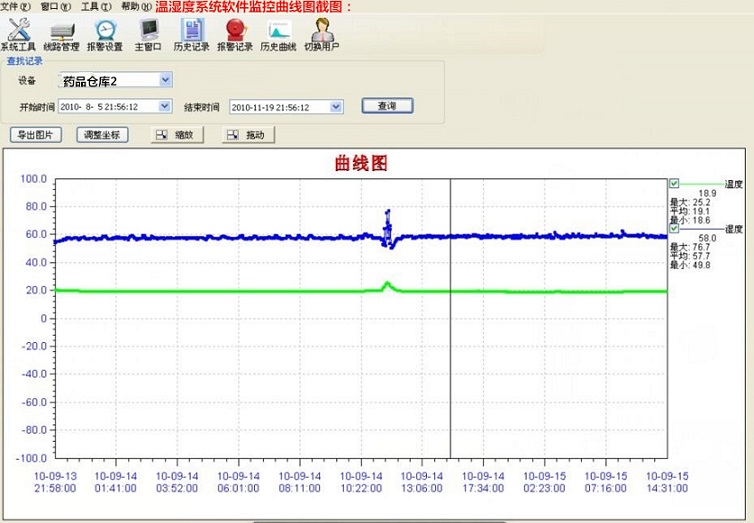Viewport: 754px width, 523px height.
Task: Open 报警设置 alarm settings clock icon
Action: pos(105,35)
